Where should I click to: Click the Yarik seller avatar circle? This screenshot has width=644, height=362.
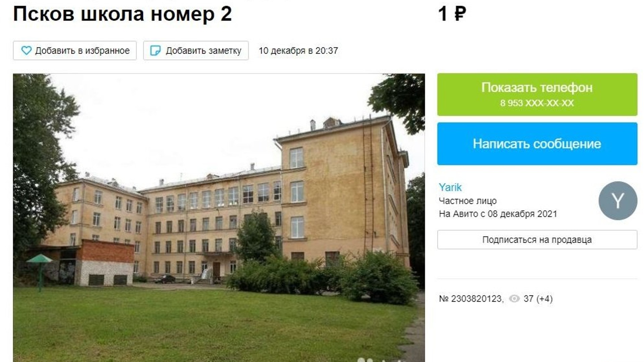pos(618,201)
